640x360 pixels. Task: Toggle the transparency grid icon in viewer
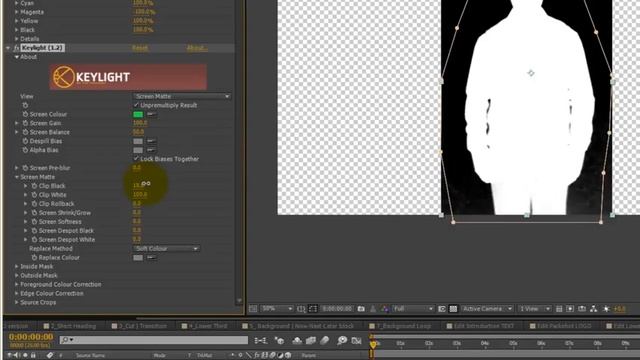[453, 309]
